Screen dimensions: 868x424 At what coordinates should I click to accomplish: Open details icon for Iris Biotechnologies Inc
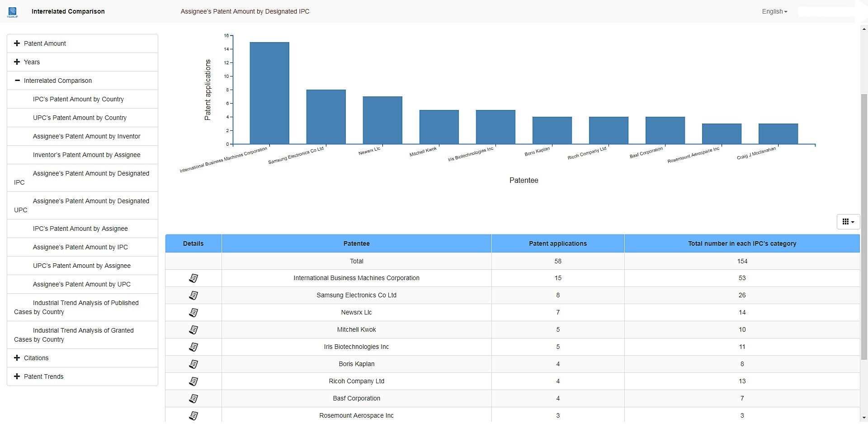click(x=193, y=347)
